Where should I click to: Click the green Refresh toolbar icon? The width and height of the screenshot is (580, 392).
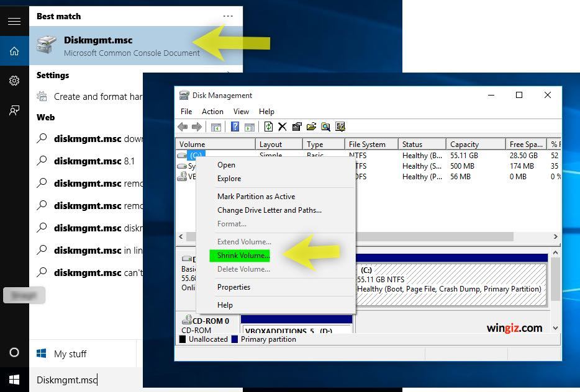click(268, 127)
